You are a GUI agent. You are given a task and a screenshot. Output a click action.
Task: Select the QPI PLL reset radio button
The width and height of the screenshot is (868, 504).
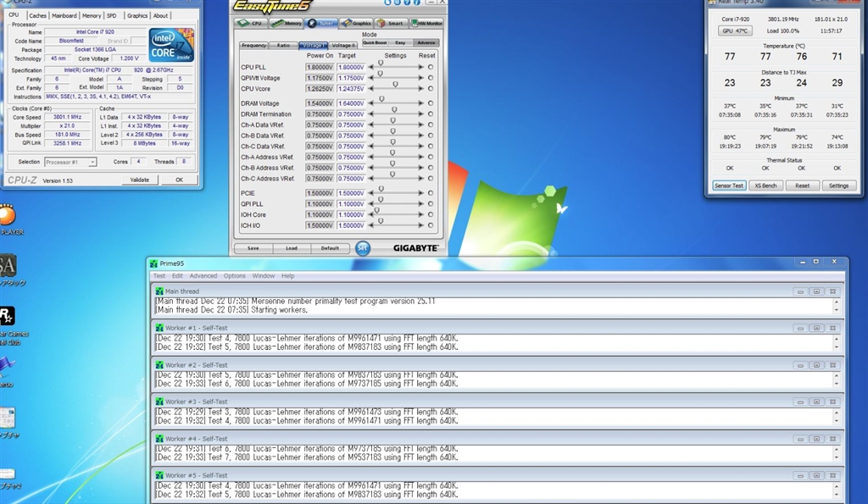tap(431, 203)
